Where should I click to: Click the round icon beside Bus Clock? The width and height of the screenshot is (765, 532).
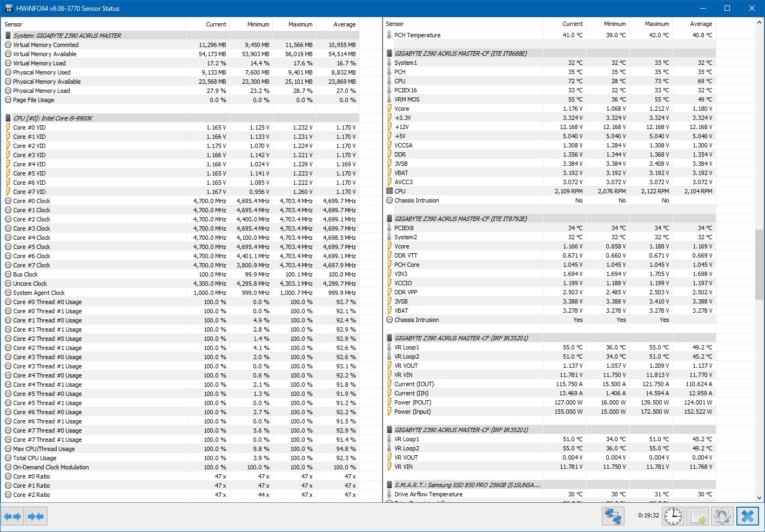coord(8,274)
